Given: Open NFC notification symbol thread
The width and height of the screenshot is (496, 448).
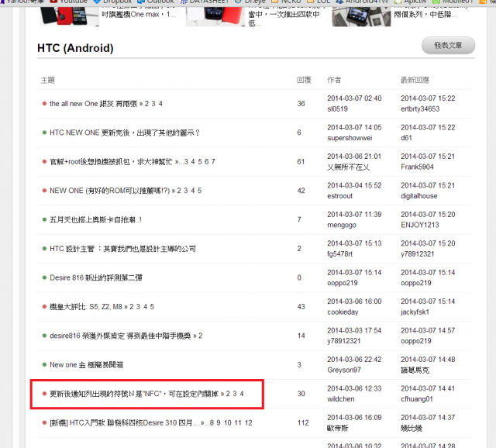Looking at the screenshot, I should [134, 394].
